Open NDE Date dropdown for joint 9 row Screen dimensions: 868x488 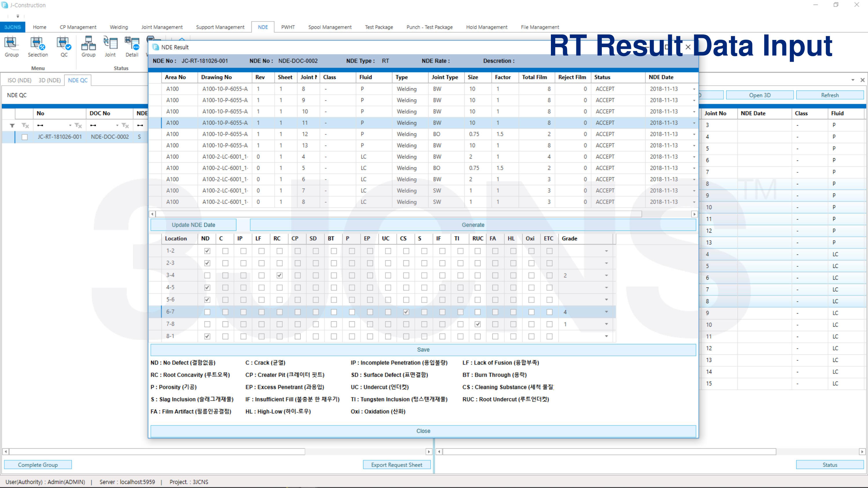pos(694,100)
